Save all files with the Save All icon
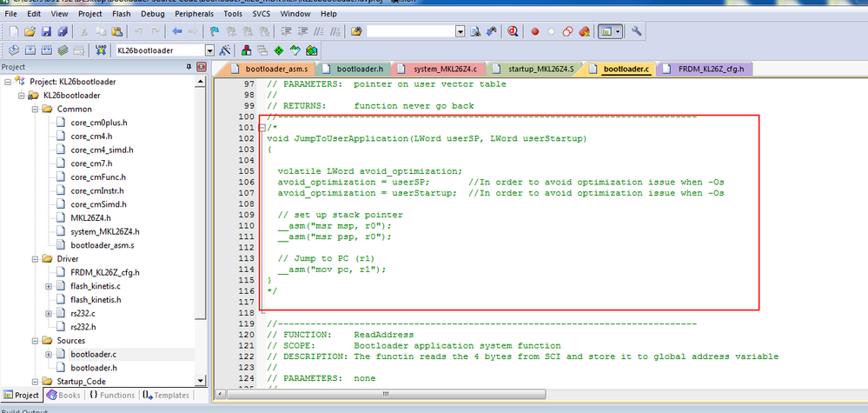This screenshot has width=868, height=413. point(63,31)
